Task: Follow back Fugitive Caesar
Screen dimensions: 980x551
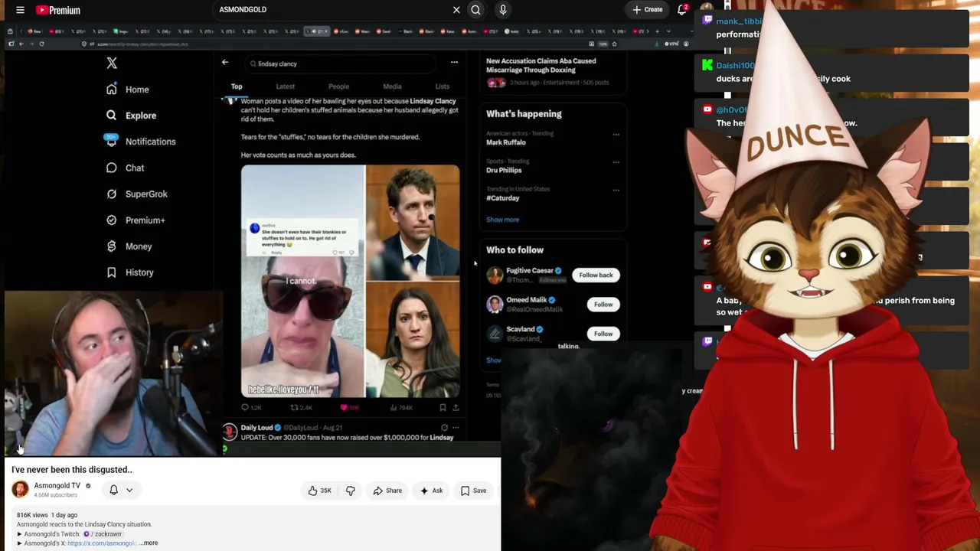Action: click(596, 275)
